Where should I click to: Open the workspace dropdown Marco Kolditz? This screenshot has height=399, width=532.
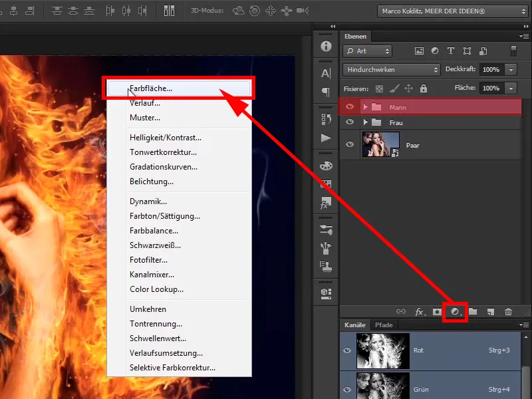click(x=453, y=11)
